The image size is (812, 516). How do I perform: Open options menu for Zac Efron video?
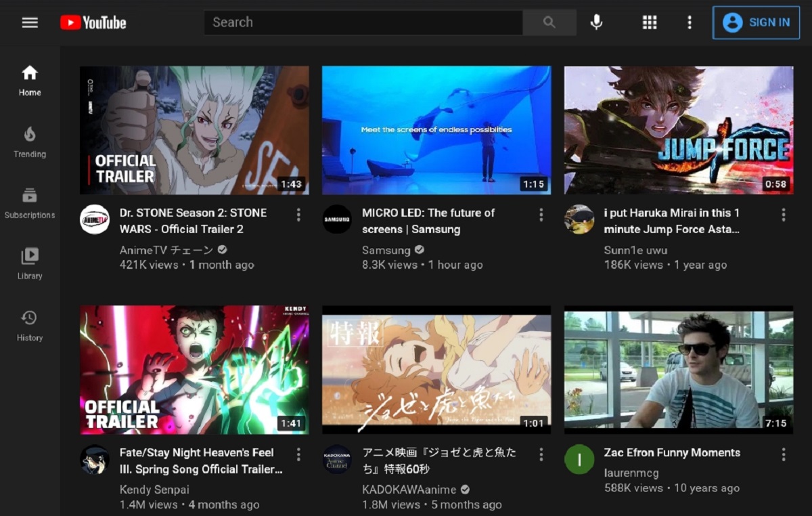point(783,454)
